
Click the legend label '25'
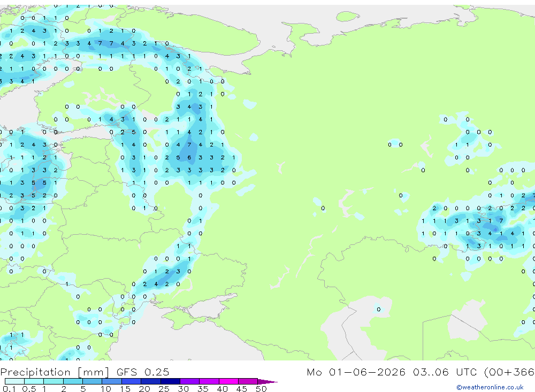pyautogui.click(x=164, y=389)
